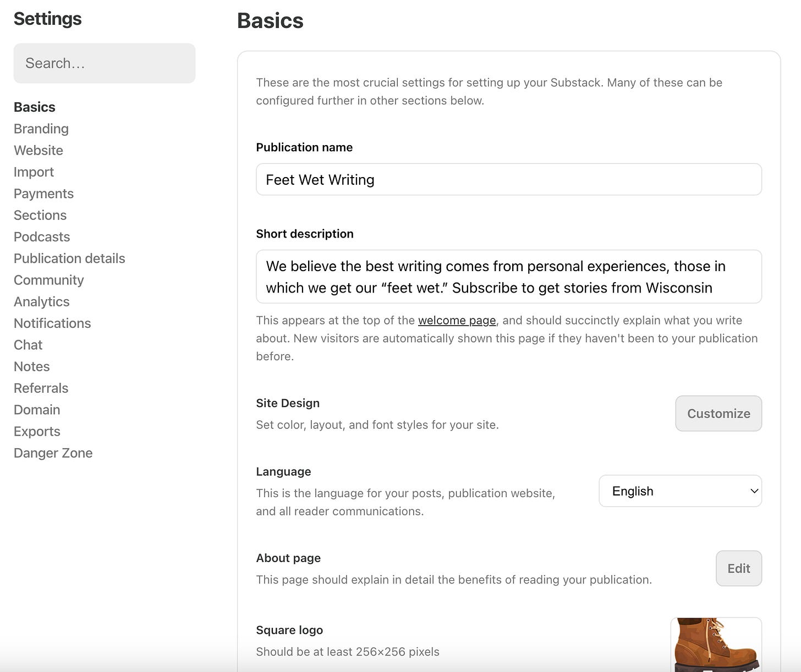Open Branding settings
The image size is (801, 672).
[41, 128]
